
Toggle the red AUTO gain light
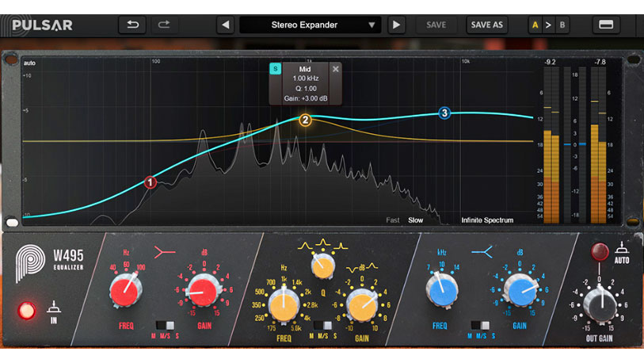point(599,252)
